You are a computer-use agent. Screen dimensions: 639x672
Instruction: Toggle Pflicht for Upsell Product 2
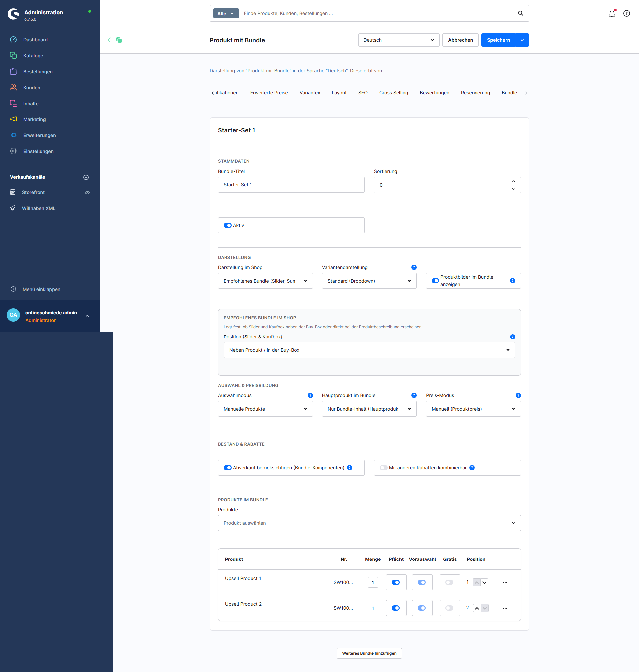396,608
